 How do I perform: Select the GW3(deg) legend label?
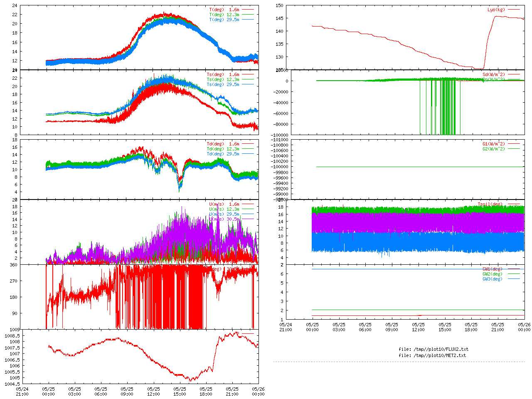[493, 279]
